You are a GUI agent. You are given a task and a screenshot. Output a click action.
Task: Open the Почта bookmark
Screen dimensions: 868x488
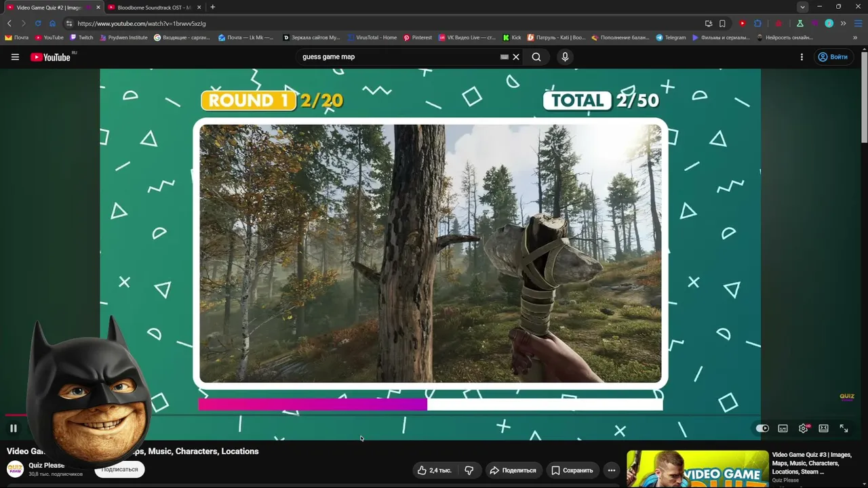tap(17, 38)
